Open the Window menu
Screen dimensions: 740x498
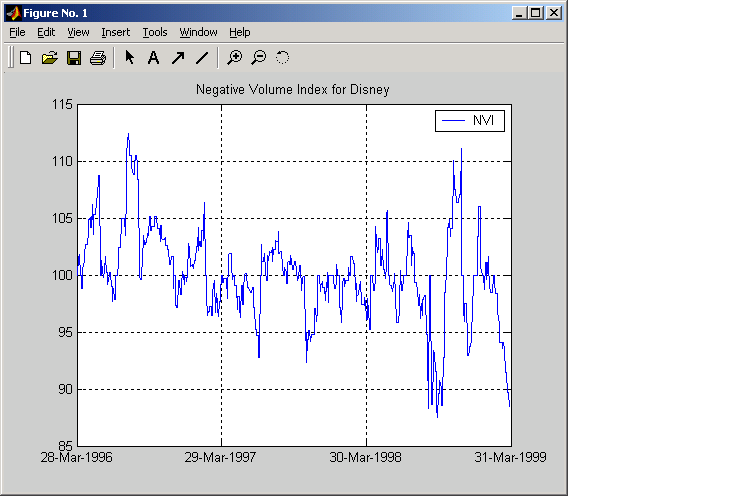tap(198, 32)
